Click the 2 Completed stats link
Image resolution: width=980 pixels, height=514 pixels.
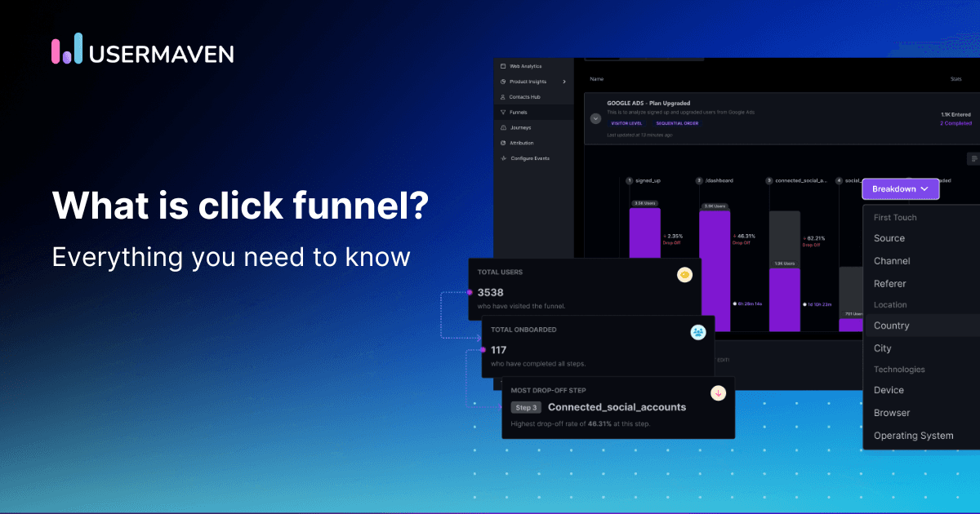(x=955, y=123)
